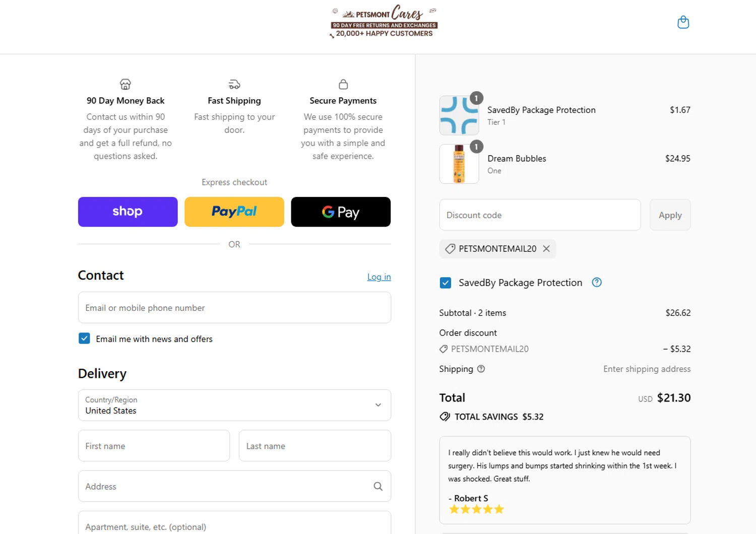
Task: Pay with PayPal express checkout
Action: coord(234,212)
